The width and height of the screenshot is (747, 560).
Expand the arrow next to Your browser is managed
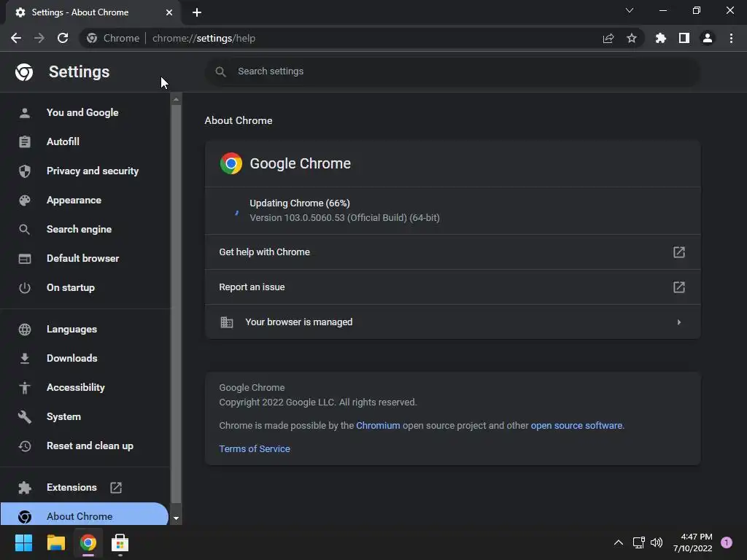click(679, 322)
